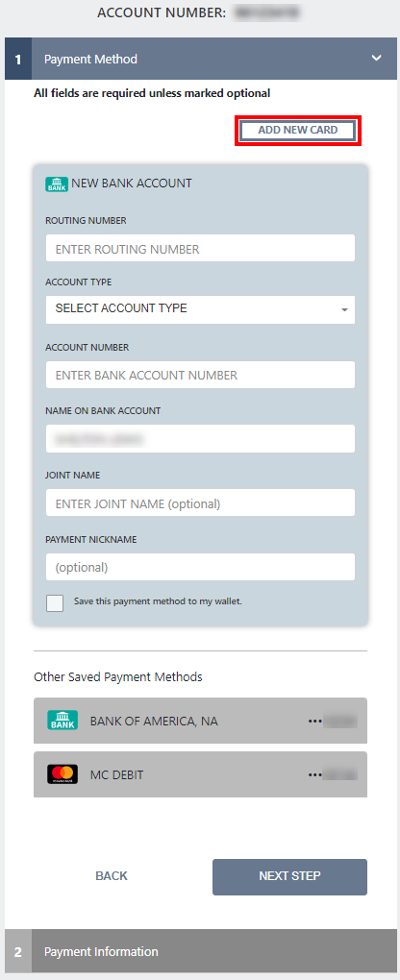Click the step number 2 badge
The image size is (400, 980).
(x=18, y=951)
